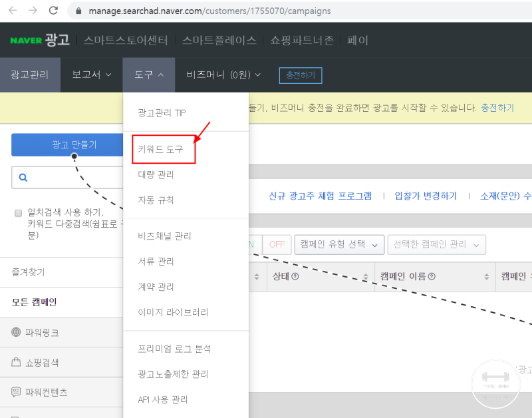This screenshot has height=418, width=532.
Task: Go to 스마트플레이스 link
Action: pos(219,41)
